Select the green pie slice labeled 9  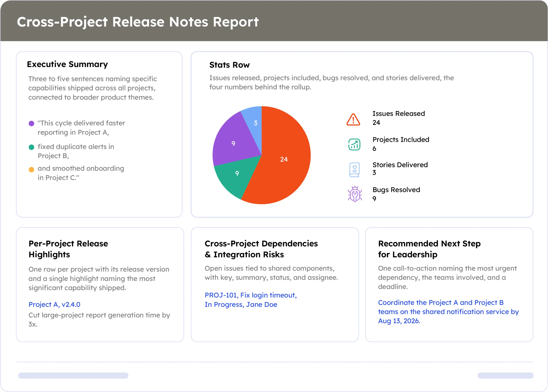point(237,173)
